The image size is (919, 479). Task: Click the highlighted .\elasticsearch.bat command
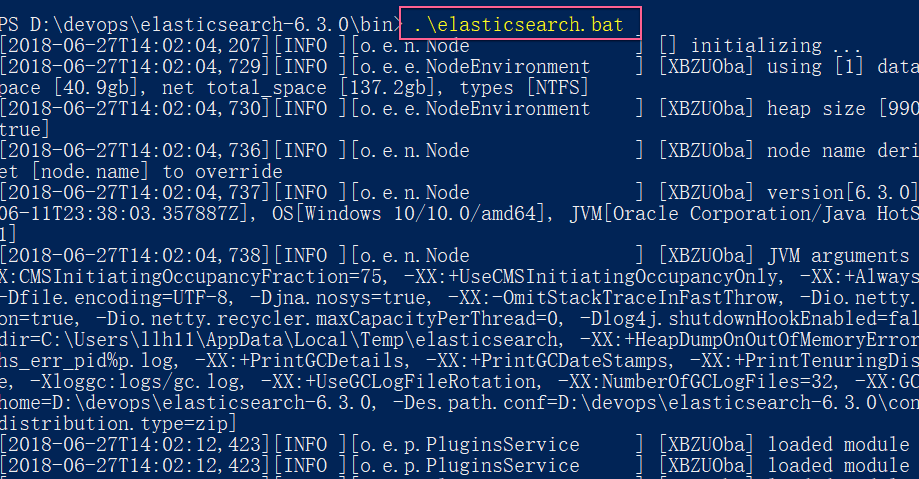[519, 23]
